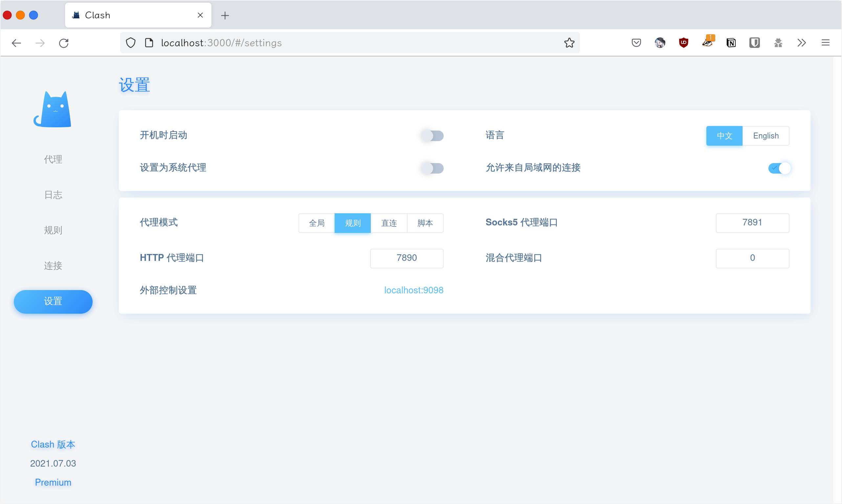Expand the overflow extensions chevron
Image resolution: width=842 pixels, height=504 pixels.
[802, 43]
